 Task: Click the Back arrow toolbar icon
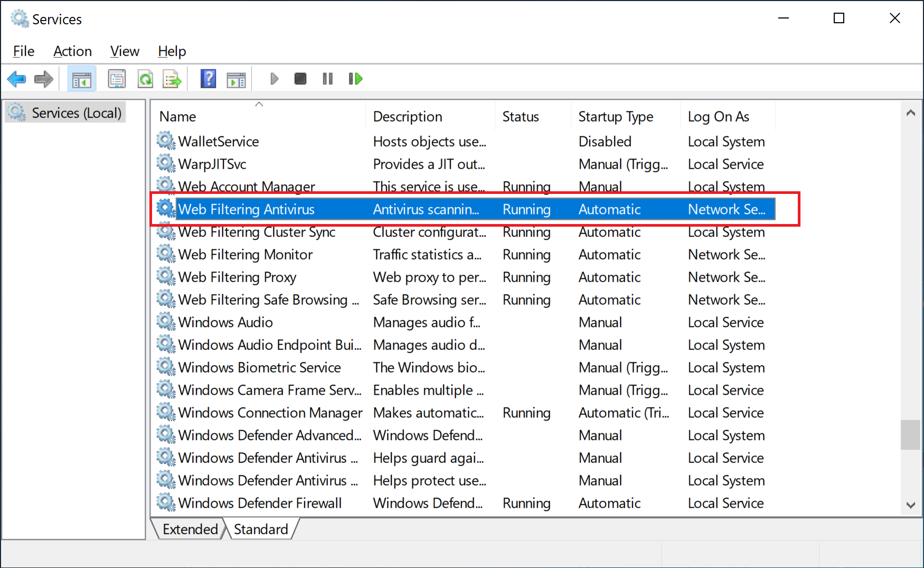click(16, 79)
